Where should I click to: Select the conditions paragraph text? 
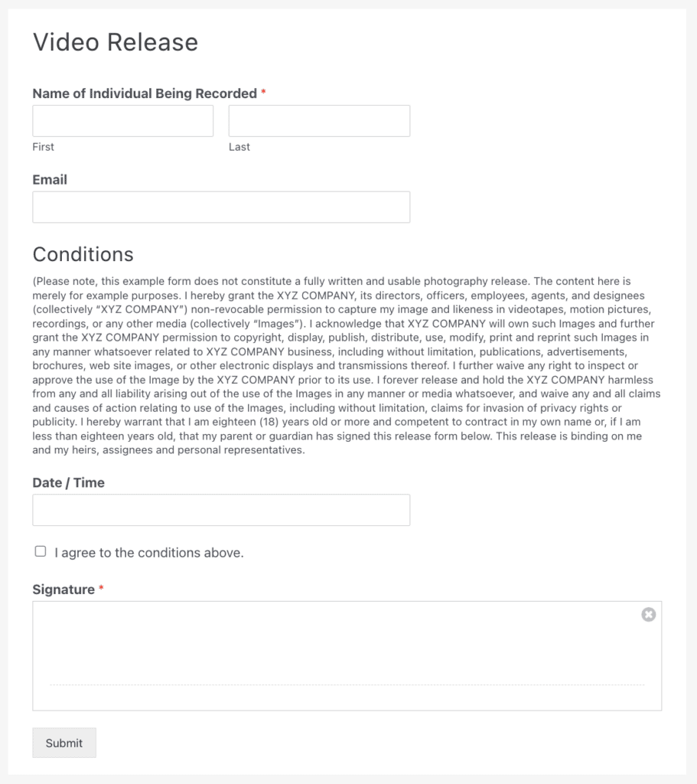344,365
